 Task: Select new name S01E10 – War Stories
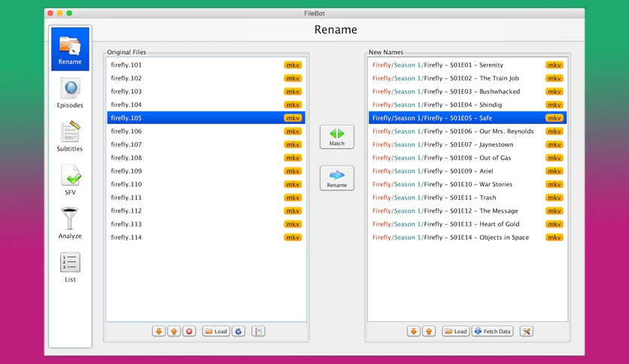[467, 184]
